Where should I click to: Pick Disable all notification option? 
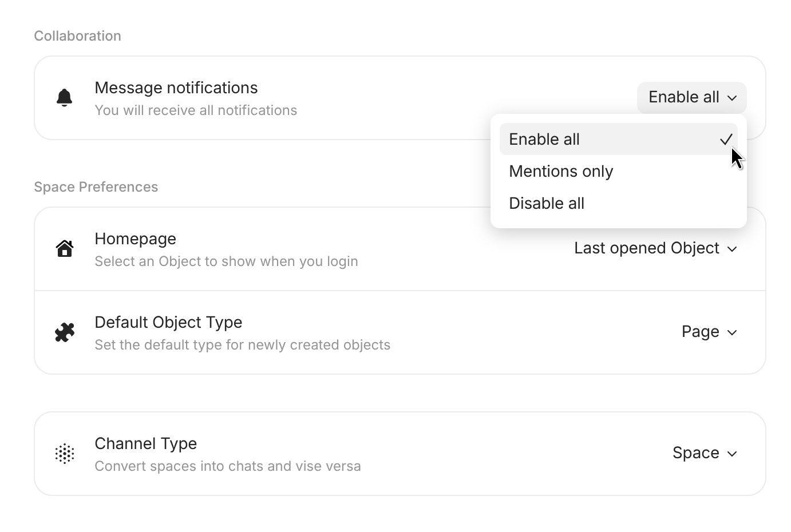click(547, 204)
